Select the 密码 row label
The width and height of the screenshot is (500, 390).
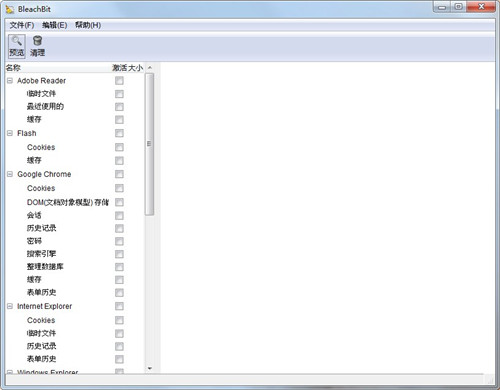pyautogui.click(x=34, y=241)
